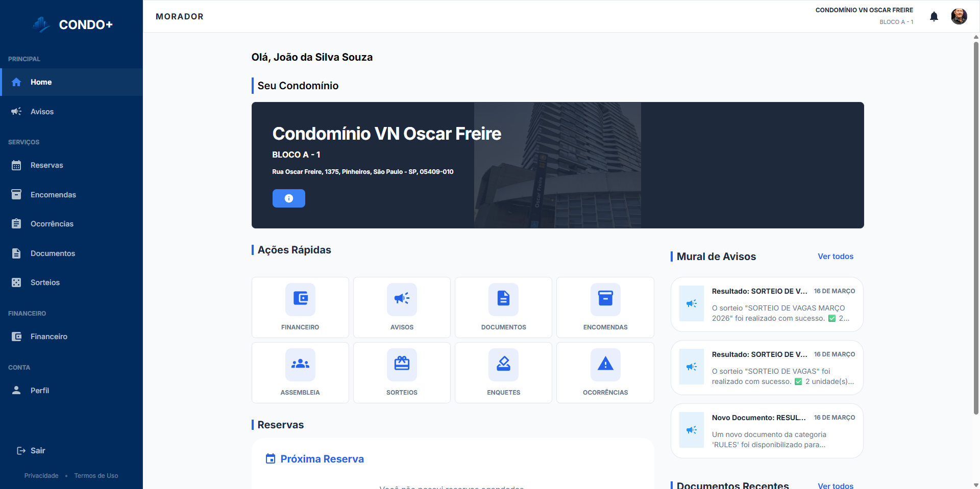Screen dimensions: 980x489
Task: Select the Documentos quick action tile
Action: [503, 307]
